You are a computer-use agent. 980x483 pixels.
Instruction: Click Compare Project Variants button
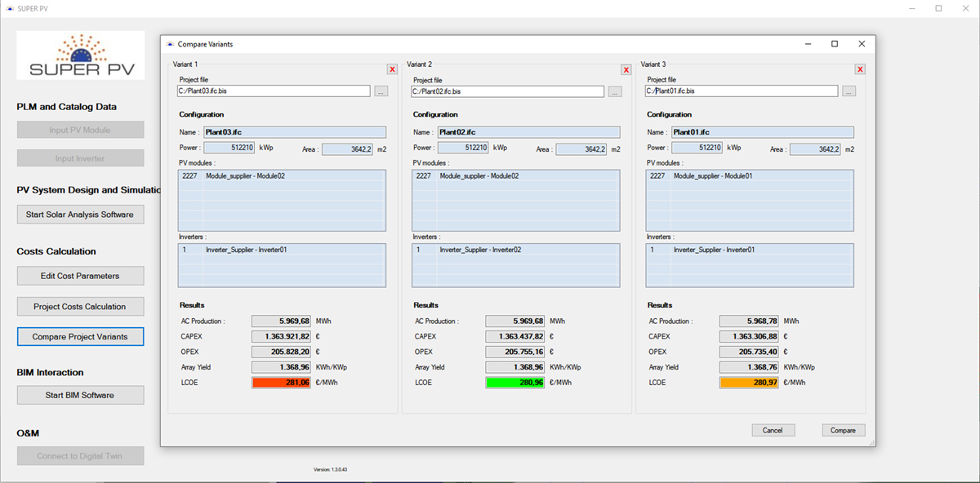click(x=80, y=336)
